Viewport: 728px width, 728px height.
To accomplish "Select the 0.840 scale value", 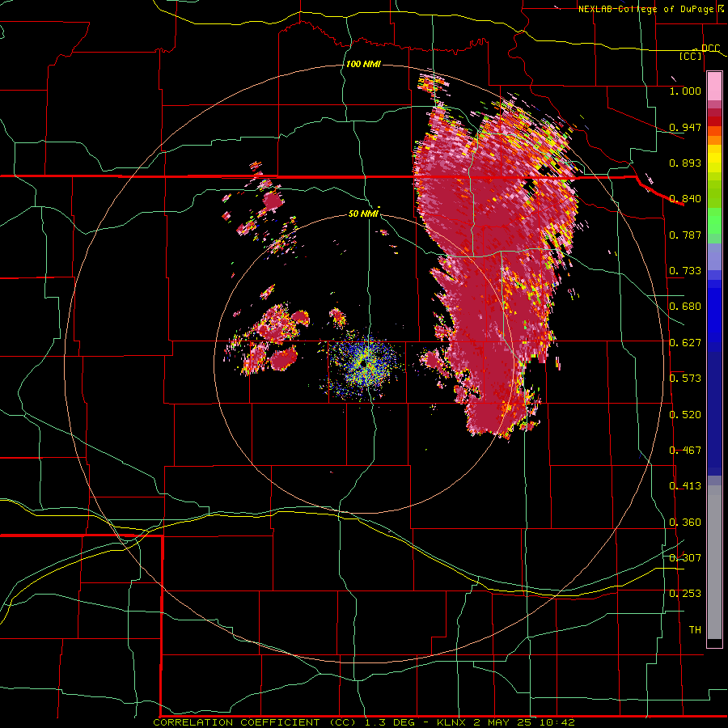I will tap(685, 199).
